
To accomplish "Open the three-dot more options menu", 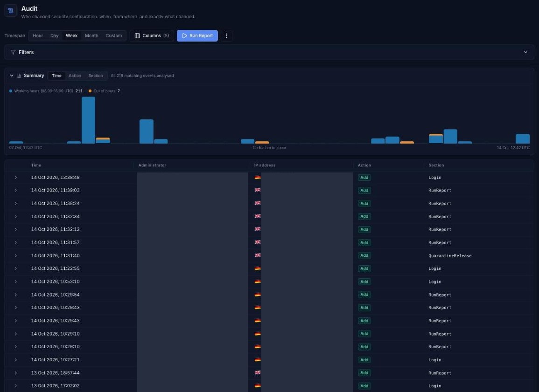I will (226, 36).
